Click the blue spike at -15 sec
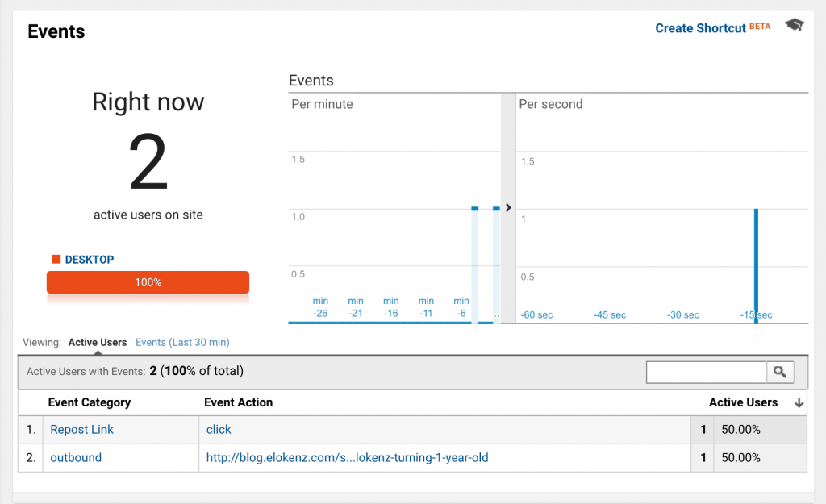This screenshot has height=504, width=826. 755,258
